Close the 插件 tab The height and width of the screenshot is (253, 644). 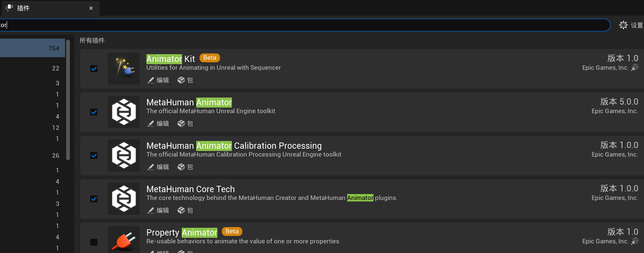[x=91, y=8]
